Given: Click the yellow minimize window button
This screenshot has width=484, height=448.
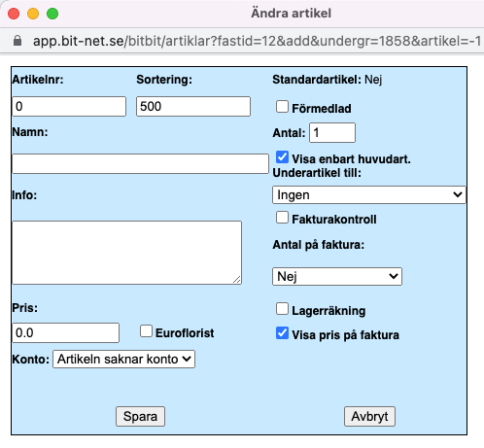Looking at the screenshot, I should [33, 14].
